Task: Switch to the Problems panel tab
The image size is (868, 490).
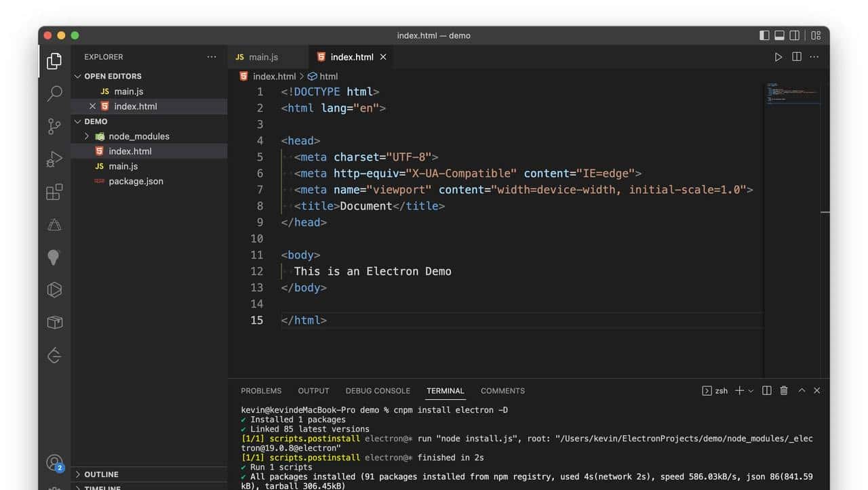Action: [x=261, y=391]
